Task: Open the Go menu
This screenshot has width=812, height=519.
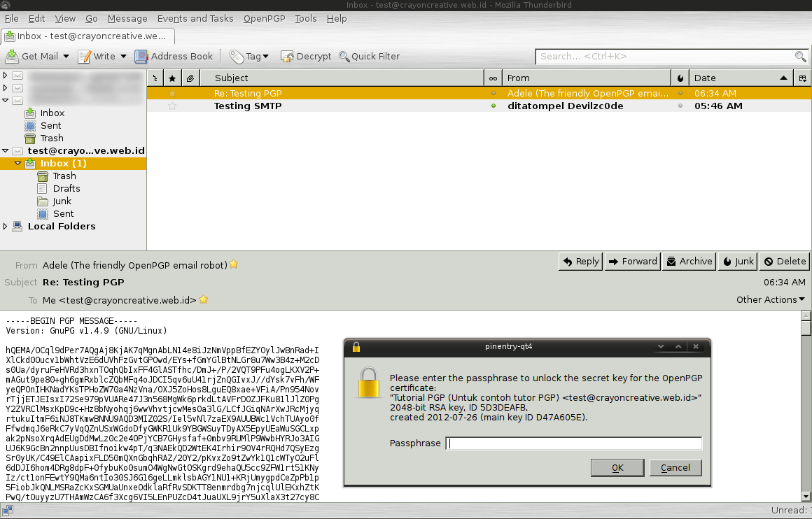Action: coord(92,19)
